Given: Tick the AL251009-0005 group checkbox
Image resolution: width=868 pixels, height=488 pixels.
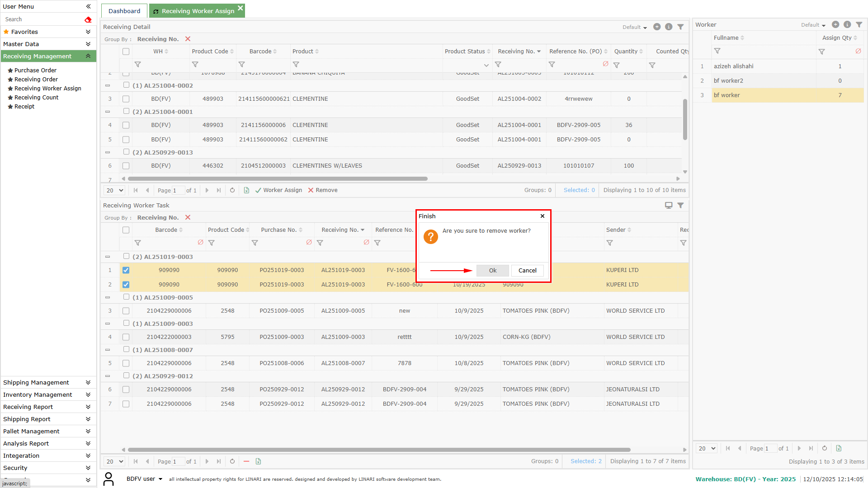Looking at the screenshot, I should (x=126, y=297).
